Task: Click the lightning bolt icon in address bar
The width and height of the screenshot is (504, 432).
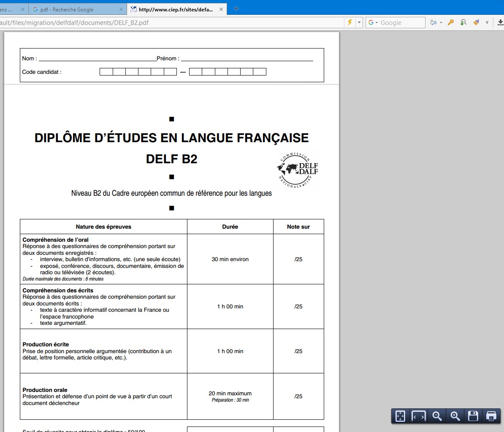Action: coord(350,22)
